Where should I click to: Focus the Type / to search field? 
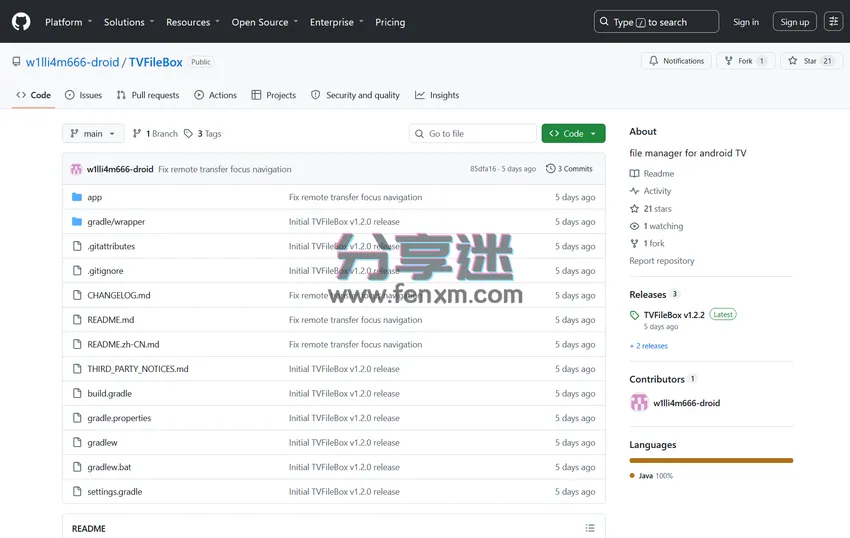pyautogui.click(x=656, y=22)
